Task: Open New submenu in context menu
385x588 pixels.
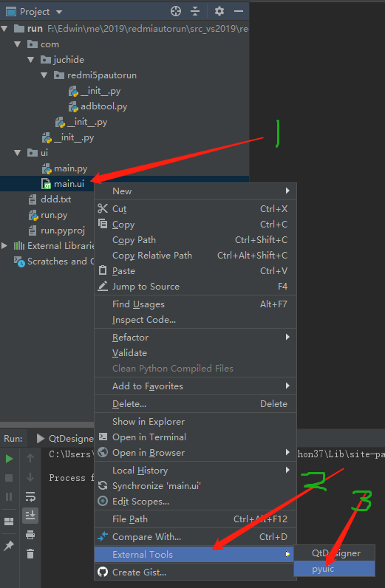Action: pyautogui.click(x=195, y=191)
